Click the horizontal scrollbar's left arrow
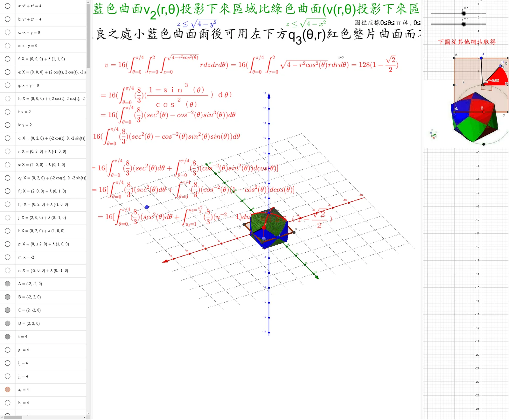509x420 pixels. click(2, 417)
